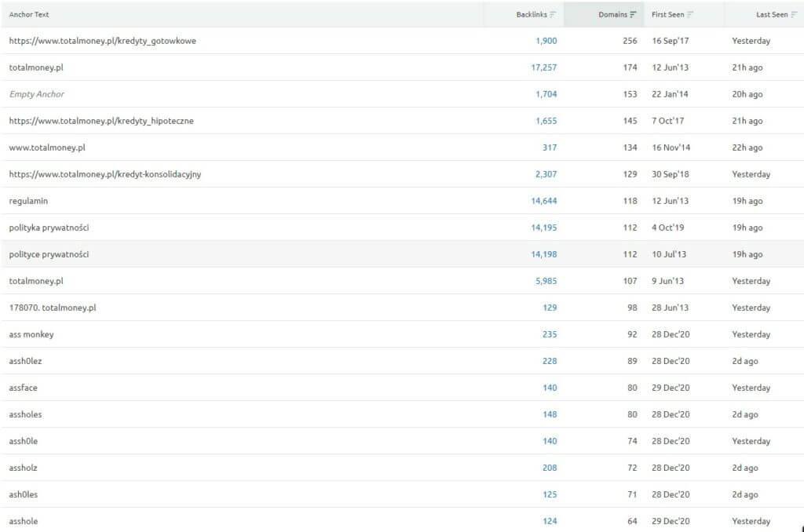Click the Last Seen sort icon
The height and width of the screenshot is (532, 804).
[794, 14]
